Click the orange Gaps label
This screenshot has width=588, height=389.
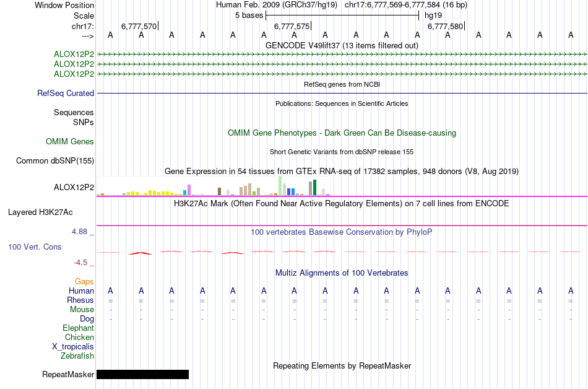point(84,281)
